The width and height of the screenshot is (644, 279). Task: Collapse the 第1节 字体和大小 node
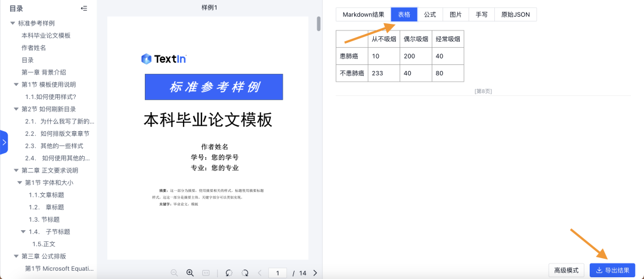pyautogui.click(x=20, y=182)
